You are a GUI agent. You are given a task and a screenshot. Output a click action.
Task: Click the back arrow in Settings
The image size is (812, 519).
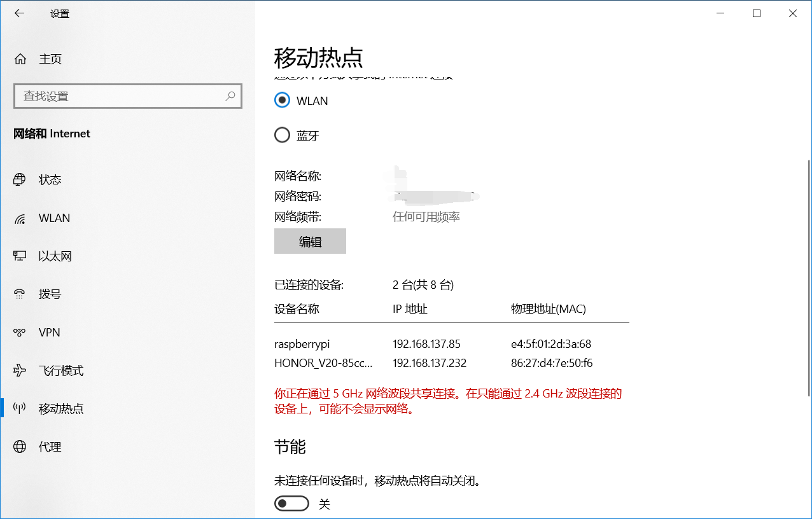(x=19, y=13)
